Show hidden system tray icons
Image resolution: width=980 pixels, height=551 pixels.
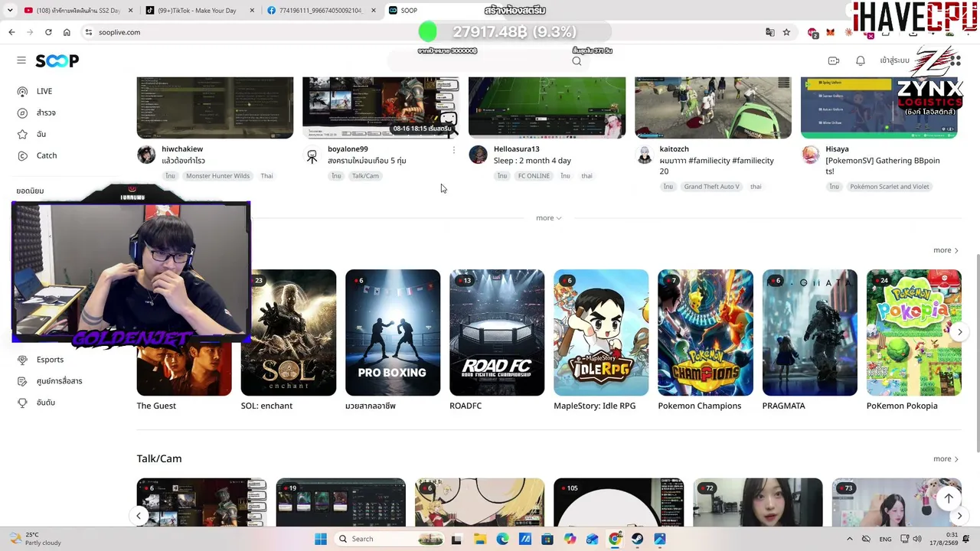(x=849, y=539)
